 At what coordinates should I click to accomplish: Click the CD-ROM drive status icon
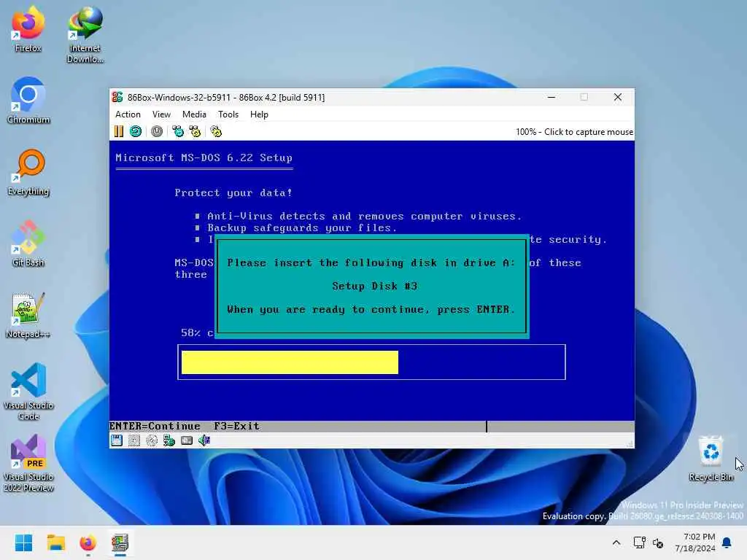tap(152, 440)
